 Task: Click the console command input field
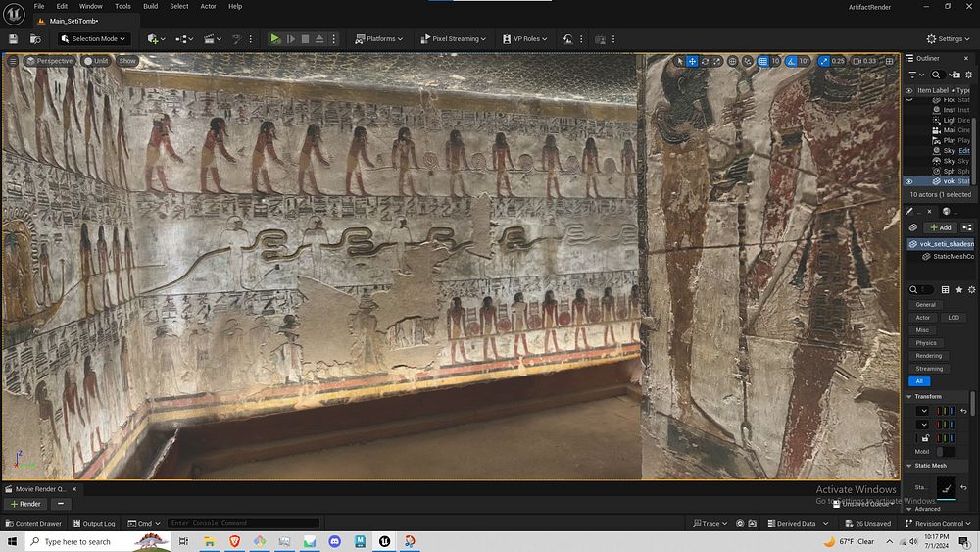pos(243,523)
